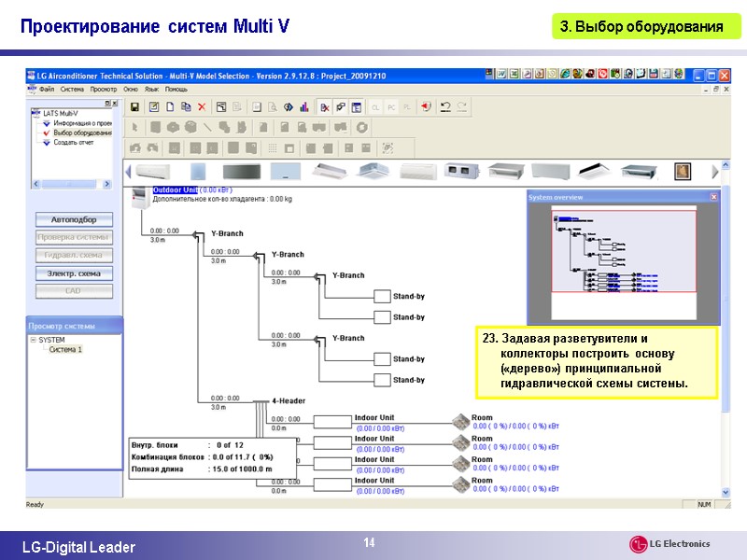Toggle the blue panel layout icon
747x560 pixels.
[357, 107]
